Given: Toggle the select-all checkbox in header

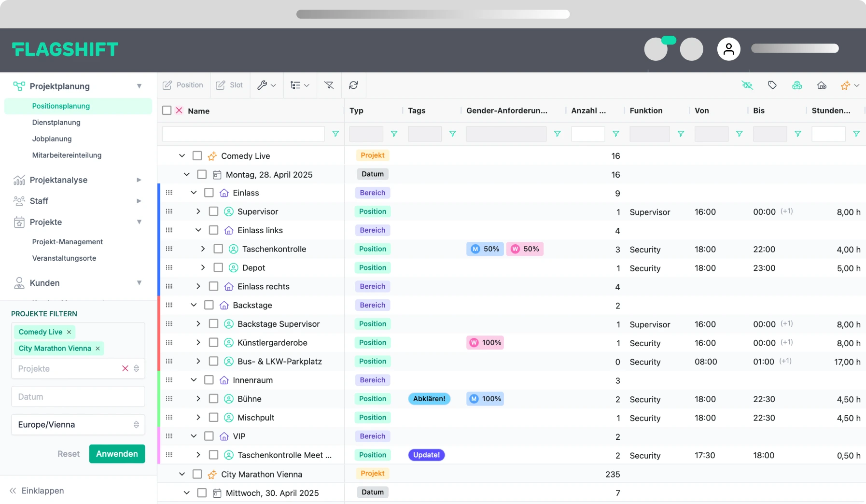Looking at the screenshot, I should [x=167, y=110].
